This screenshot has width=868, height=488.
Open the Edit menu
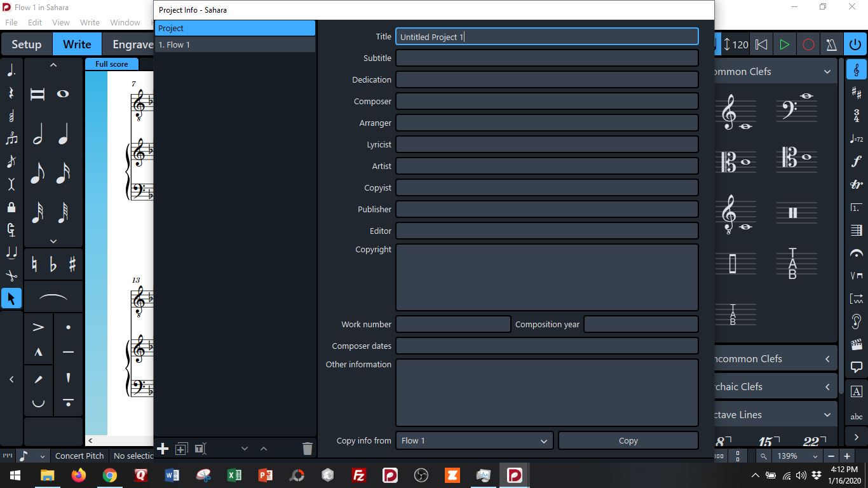[35, 22]
